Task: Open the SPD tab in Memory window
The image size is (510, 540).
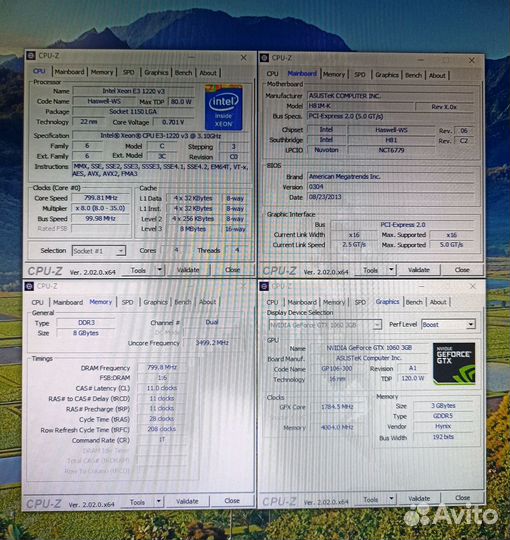Action: point(127,302)
